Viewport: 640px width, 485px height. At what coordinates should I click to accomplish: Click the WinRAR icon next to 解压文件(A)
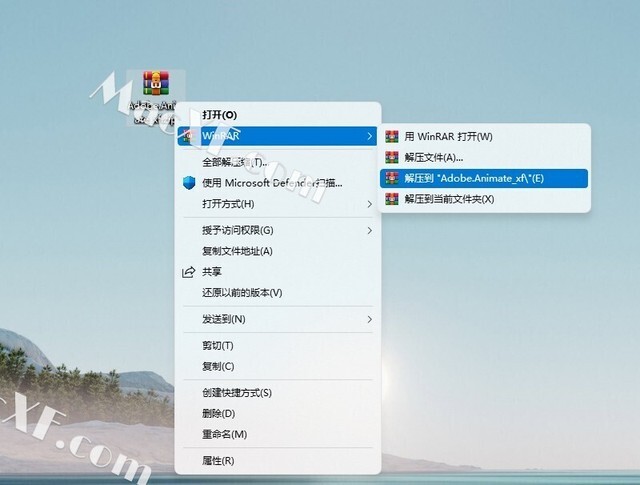point(392,157)
